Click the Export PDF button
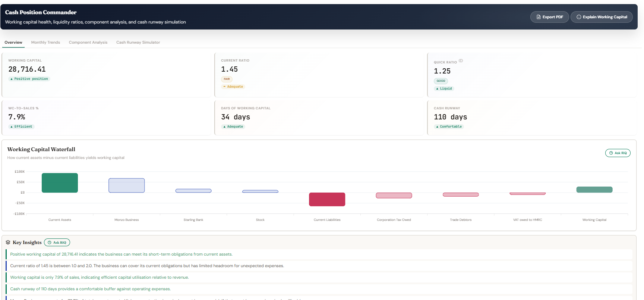This screenshot has height=300, width=644. [549, 17]
